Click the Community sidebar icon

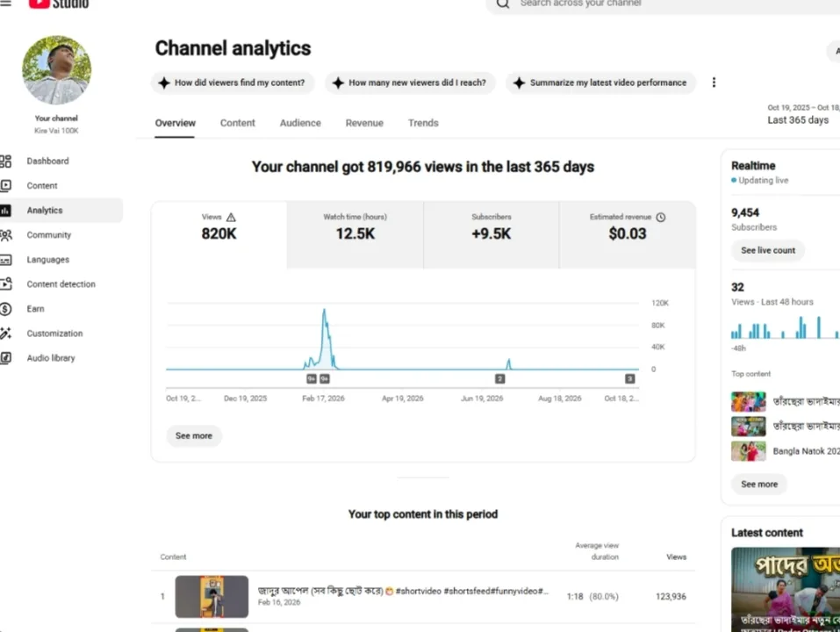[x=6, y=235]
